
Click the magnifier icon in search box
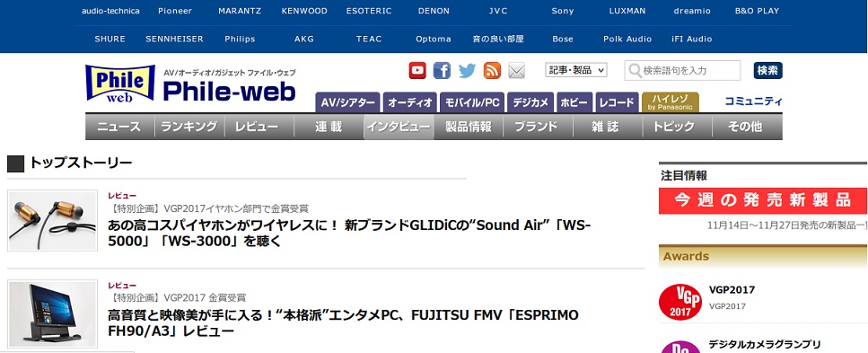tap(635, 71)
